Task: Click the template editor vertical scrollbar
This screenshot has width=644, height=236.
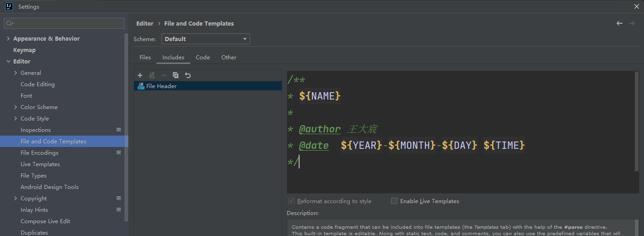Action: click(636, 121)
